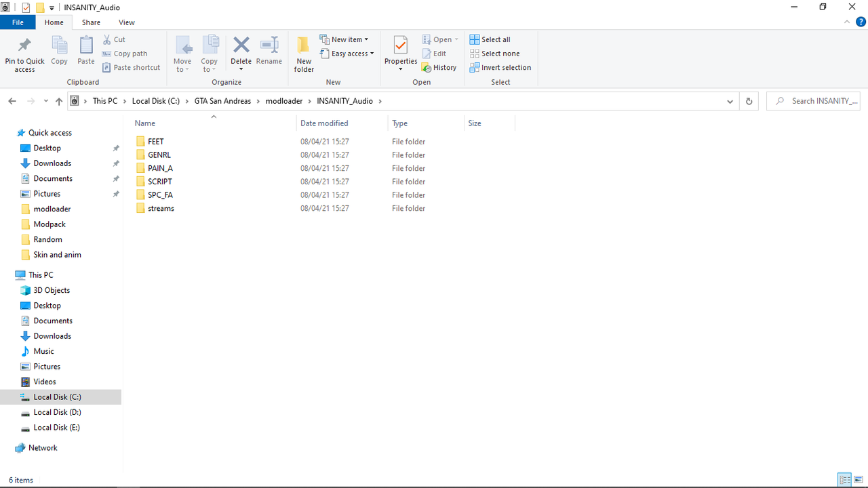
Task: Click Paste shortcut command
Action: [x=132, y=67]
